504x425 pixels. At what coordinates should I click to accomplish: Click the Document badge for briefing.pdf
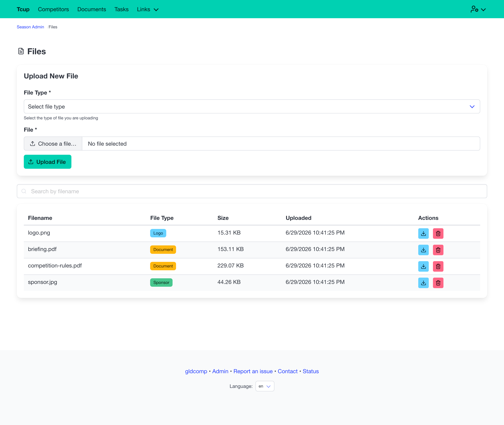coord(163,250)
